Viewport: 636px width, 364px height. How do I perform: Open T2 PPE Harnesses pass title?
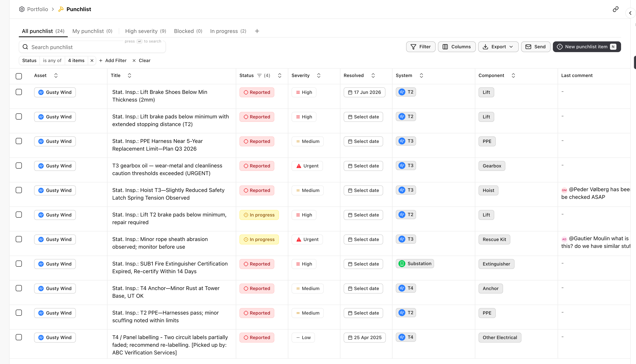point(166,316)
